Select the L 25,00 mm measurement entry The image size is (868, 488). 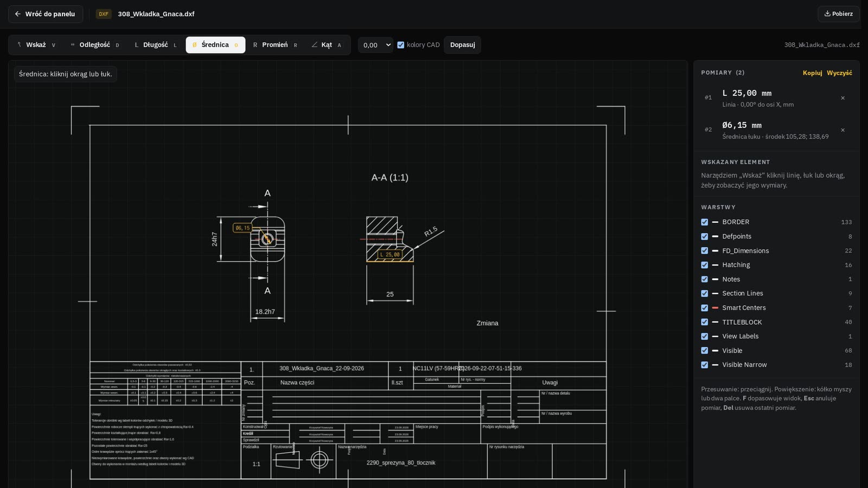[x=776, y=98]
